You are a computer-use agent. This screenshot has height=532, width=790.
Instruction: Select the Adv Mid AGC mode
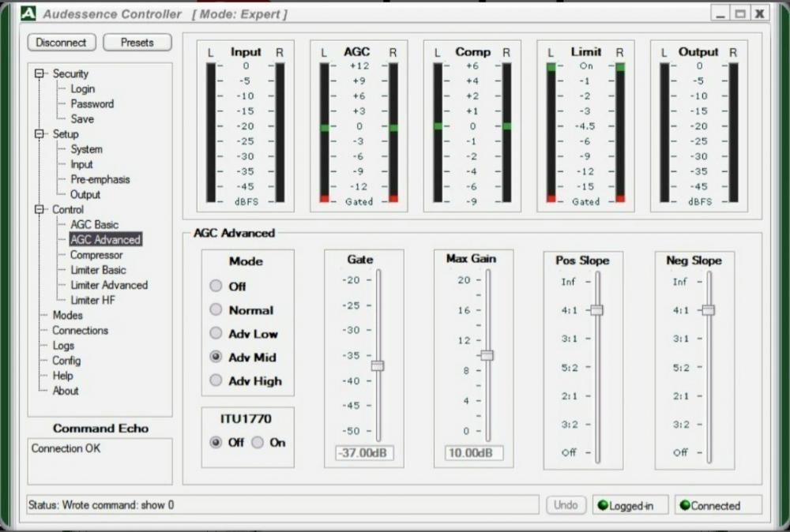216,357
